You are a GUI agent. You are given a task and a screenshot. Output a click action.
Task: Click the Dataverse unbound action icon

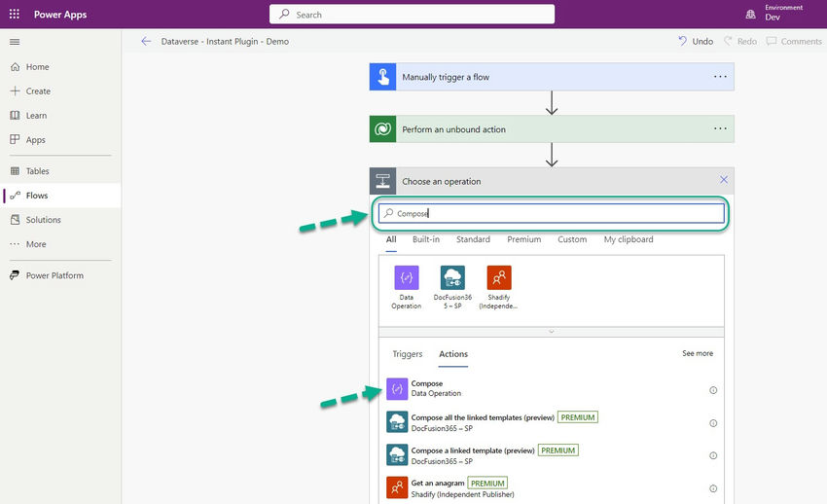[x=383, y=129]
